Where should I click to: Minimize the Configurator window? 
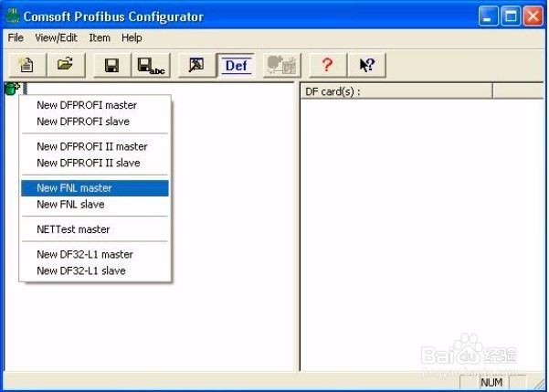coord(488,16)
